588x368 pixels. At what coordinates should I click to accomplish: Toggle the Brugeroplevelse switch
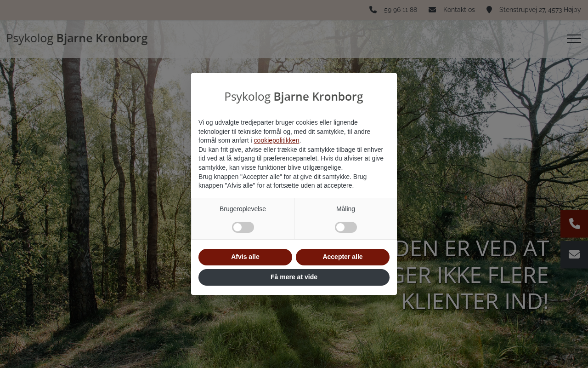[x=243, y=227]
